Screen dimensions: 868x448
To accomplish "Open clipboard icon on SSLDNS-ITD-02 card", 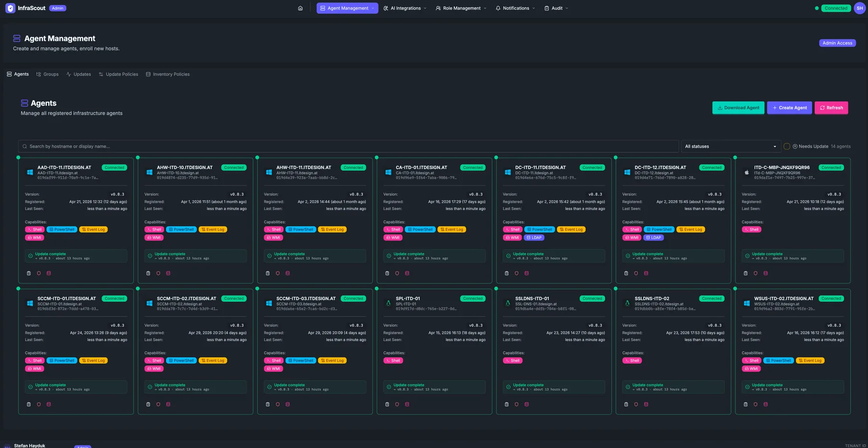I will 626,404.
